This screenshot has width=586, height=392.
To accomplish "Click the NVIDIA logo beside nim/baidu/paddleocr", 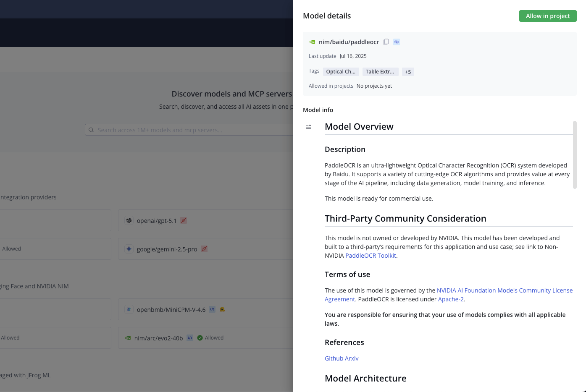I will pos(312,42).
